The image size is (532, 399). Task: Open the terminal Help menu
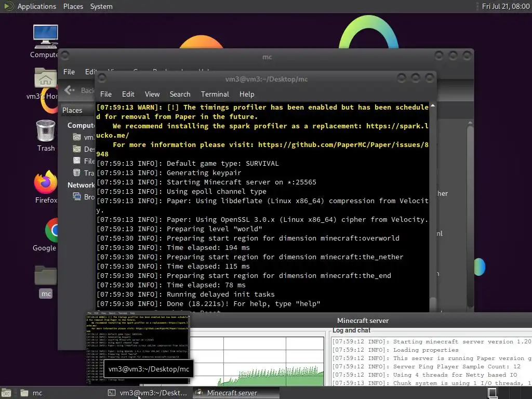coord(247,94)
